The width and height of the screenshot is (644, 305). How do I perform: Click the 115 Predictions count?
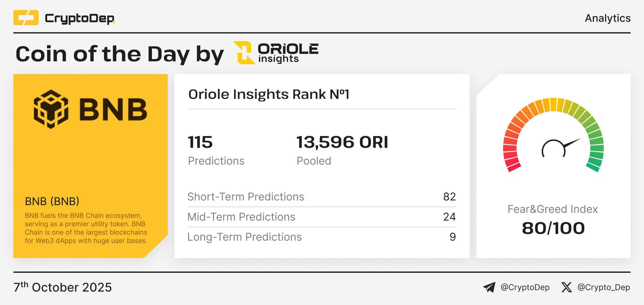click(200, 142)
